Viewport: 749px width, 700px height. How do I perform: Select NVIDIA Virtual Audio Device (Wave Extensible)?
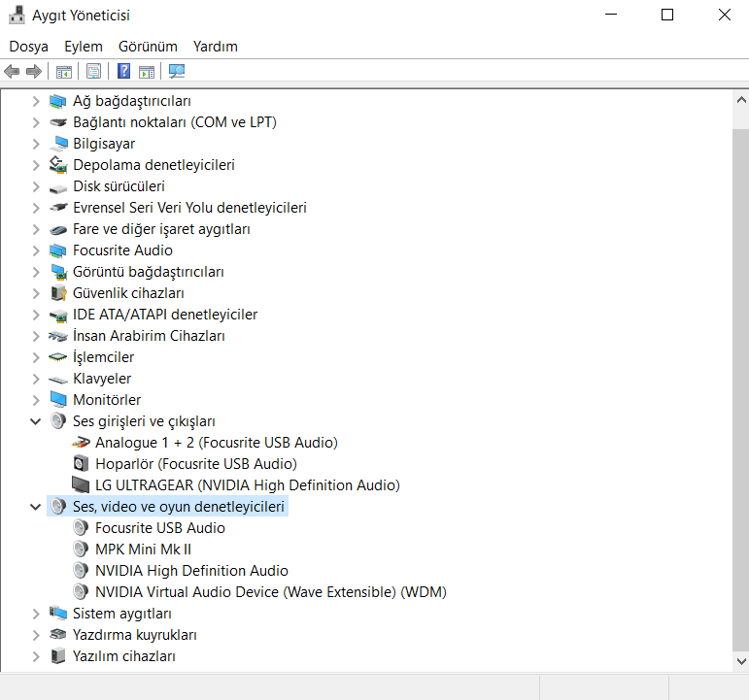(x=271, y=592)
